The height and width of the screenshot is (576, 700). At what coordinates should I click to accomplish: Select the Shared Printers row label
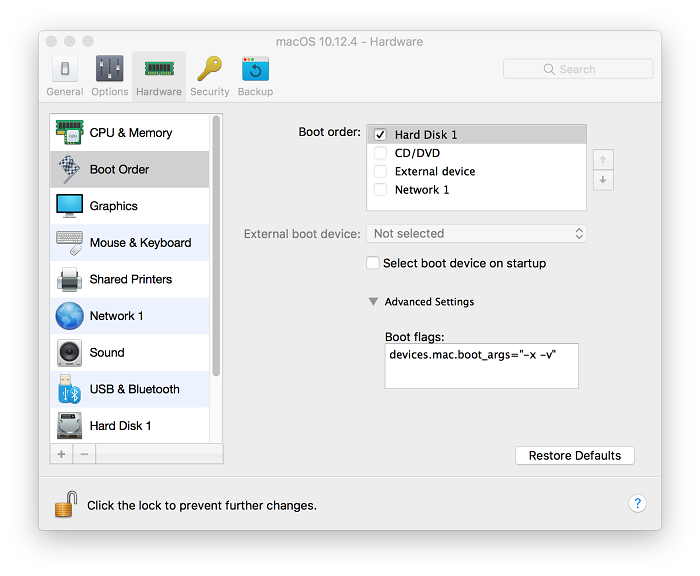click(131, 279)
